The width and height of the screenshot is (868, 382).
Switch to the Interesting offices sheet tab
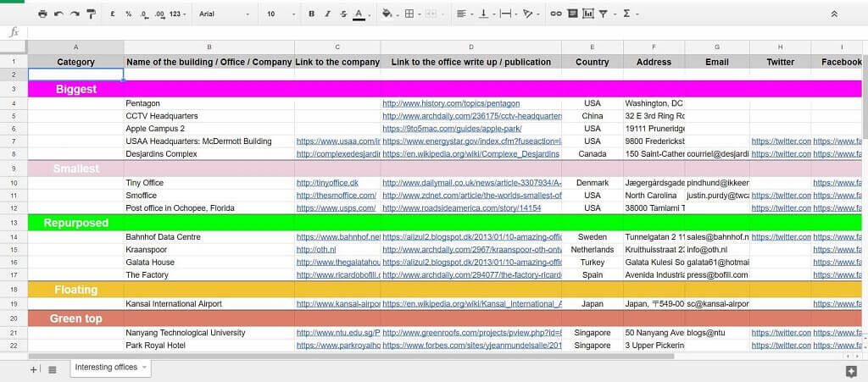[105, 368]
